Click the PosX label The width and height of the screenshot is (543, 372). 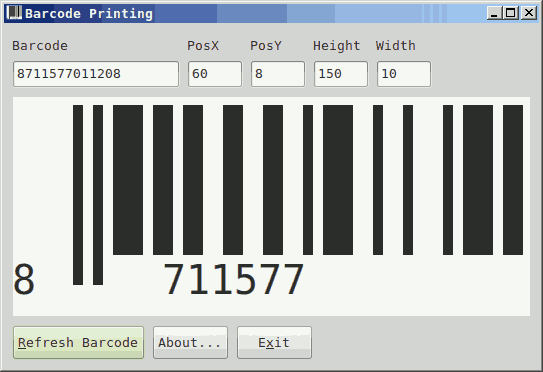(203, 46)
